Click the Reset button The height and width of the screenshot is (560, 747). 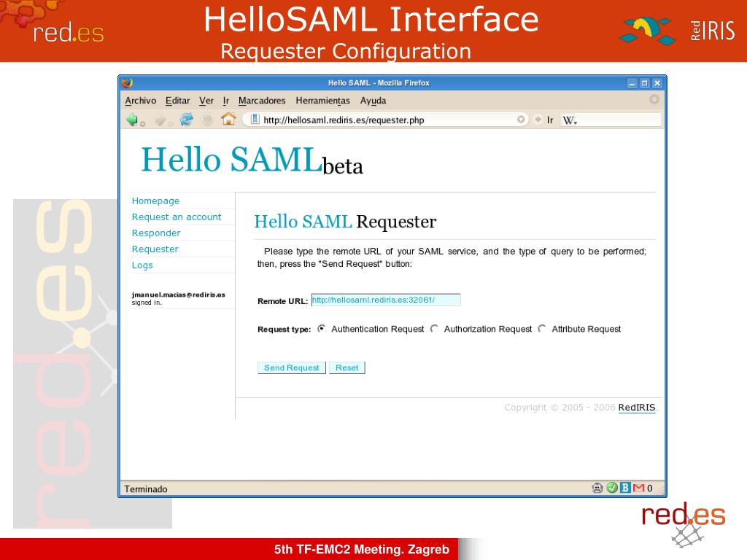click(x=347, y=368)
